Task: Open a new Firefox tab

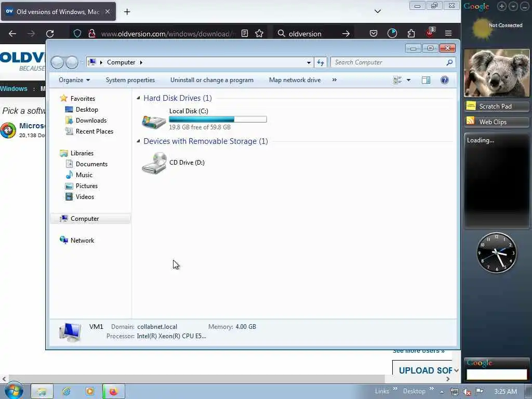Action: (127, 12)
